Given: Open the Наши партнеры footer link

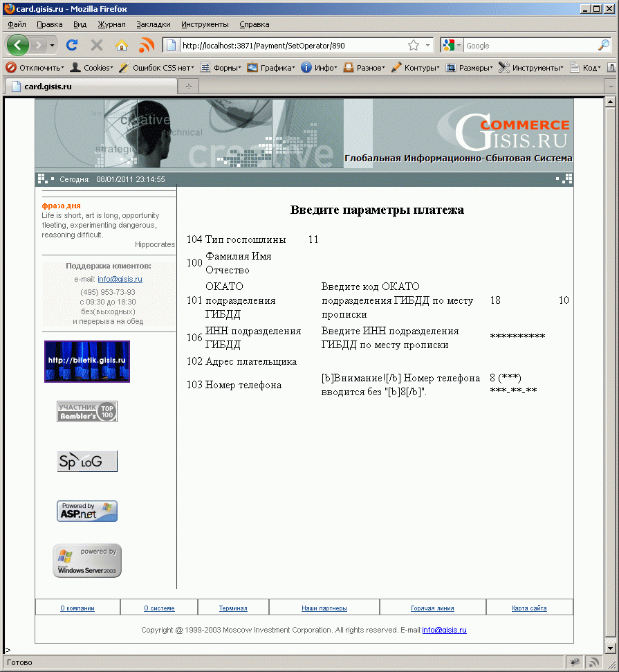Looking at the screenshot, I should pos(324,608).
